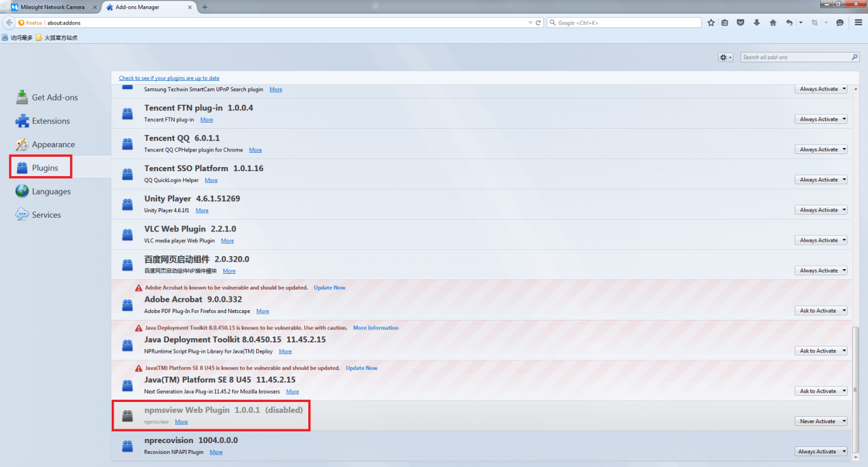The image size is (868, 467).
Task: Click the undo arrow toolbar icon
Action: tap(789, 23)
